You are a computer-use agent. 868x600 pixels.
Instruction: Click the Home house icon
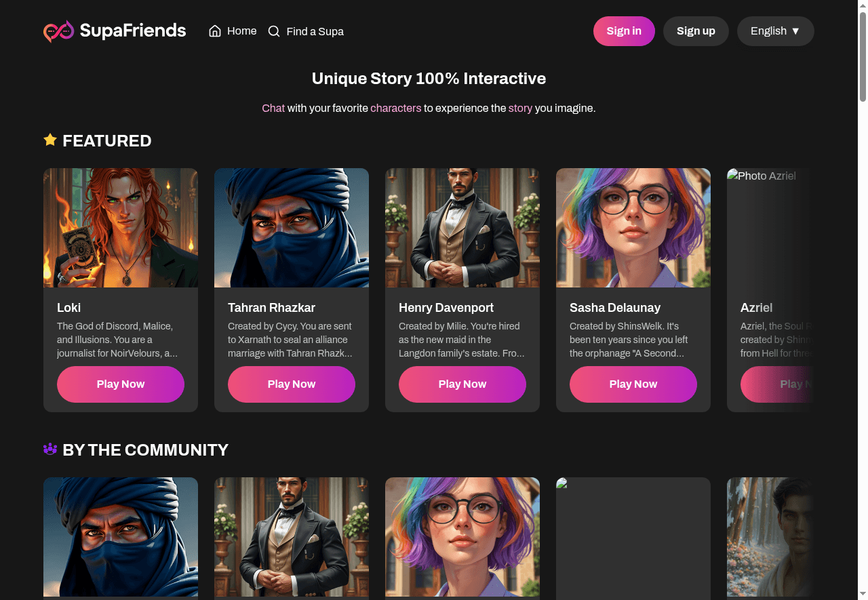(x=215, y=31)
